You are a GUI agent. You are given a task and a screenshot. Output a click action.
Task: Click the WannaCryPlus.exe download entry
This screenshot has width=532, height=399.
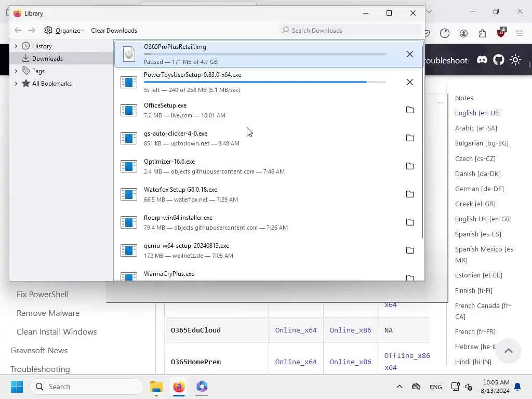coord(268,275)
